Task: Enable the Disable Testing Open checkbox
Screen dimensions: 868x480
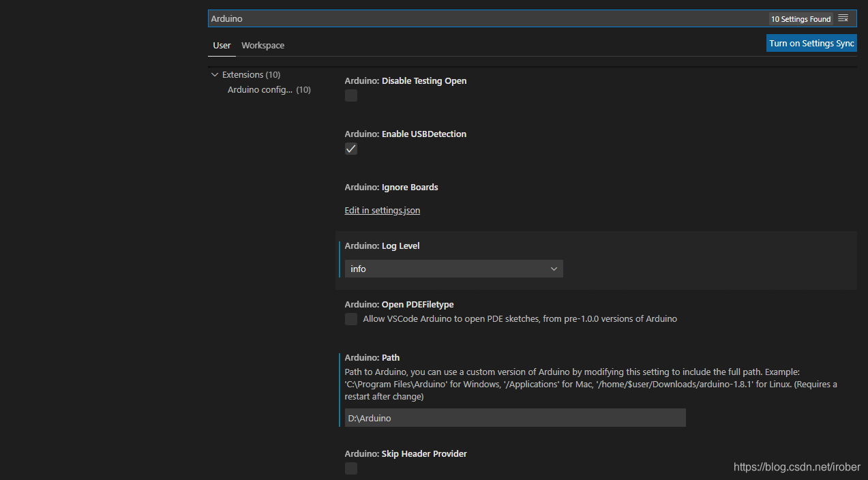Action: (x=351, y=95)
